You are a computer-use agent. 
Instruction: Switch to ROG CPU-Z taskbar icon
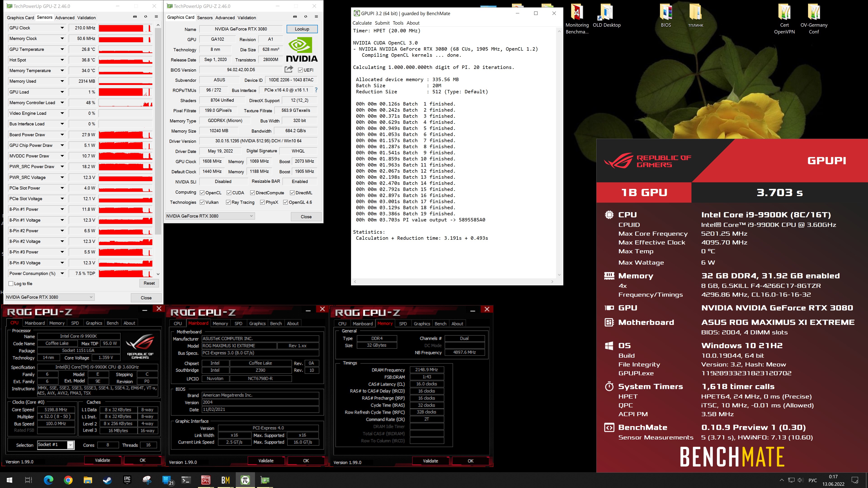pyautogui.click(x=205, y=480)
